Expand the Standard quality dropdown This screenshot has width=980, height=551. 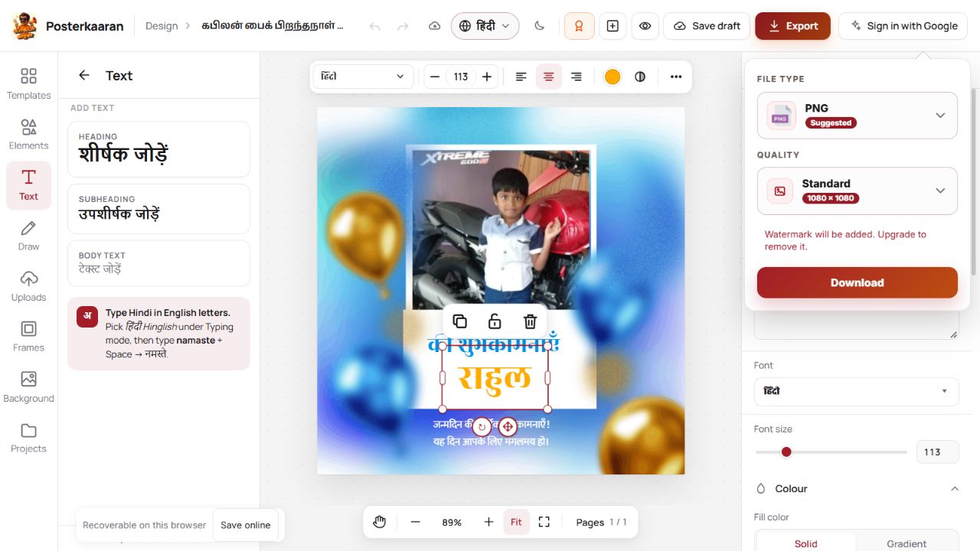[x=857, y=191]
